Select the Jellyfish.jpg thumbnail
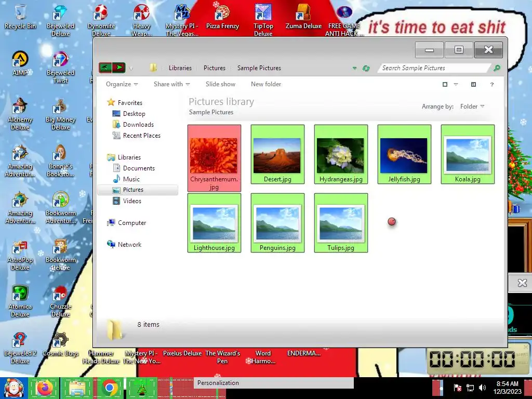 (404, 154)
